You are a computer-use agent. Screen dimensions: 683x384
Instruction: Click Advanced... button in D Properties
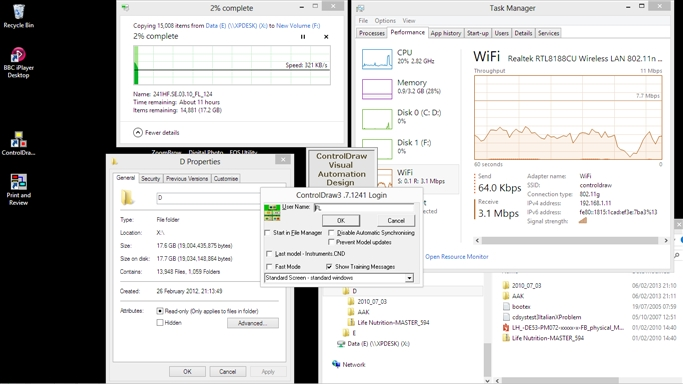(253, 323)
